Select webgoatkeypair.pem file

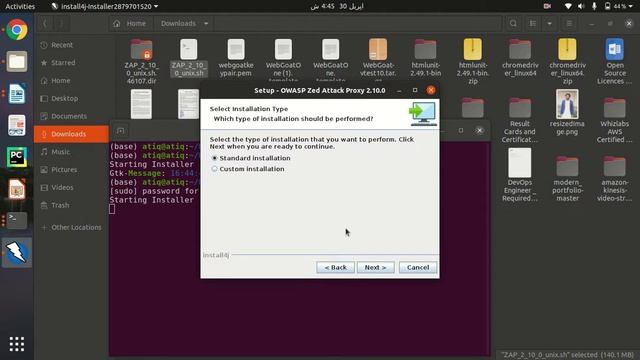tap(236, 58)
